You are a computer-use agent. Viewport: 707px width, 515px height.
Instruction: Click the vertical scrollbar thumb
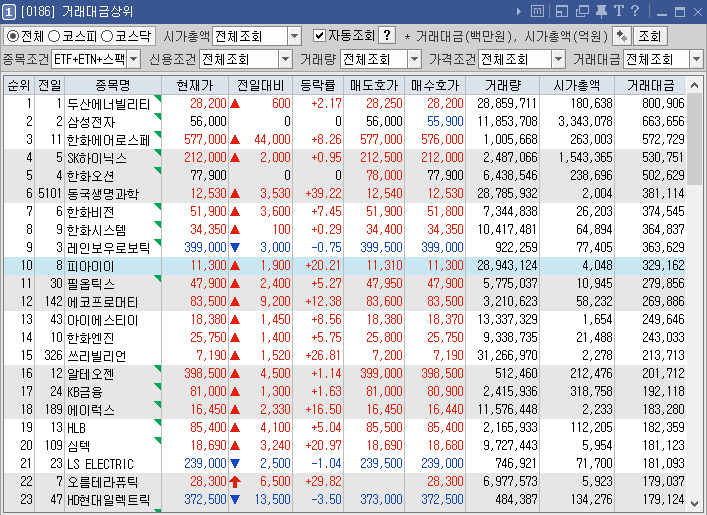[694, 139]
